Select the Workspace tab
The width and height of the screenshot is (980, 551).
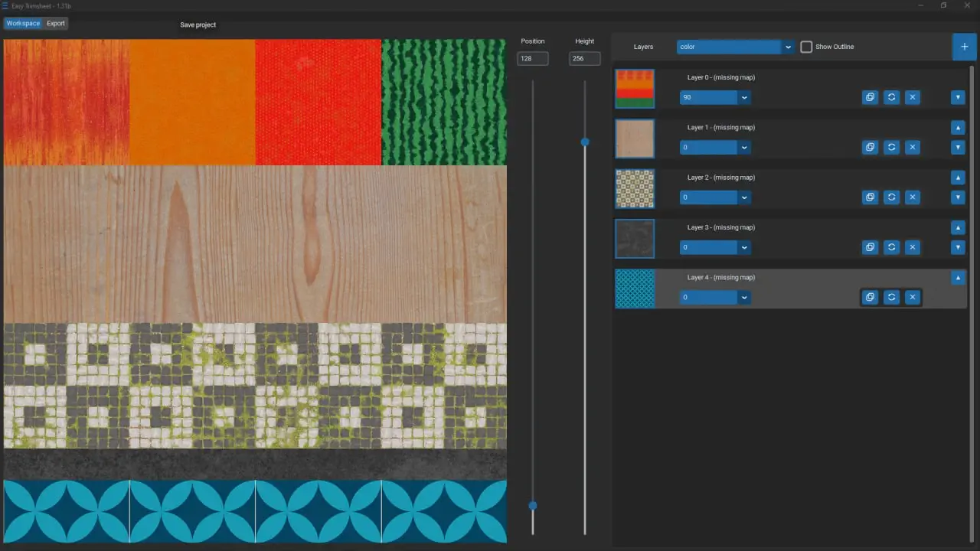pyautogui.click(x=23, y=24)
